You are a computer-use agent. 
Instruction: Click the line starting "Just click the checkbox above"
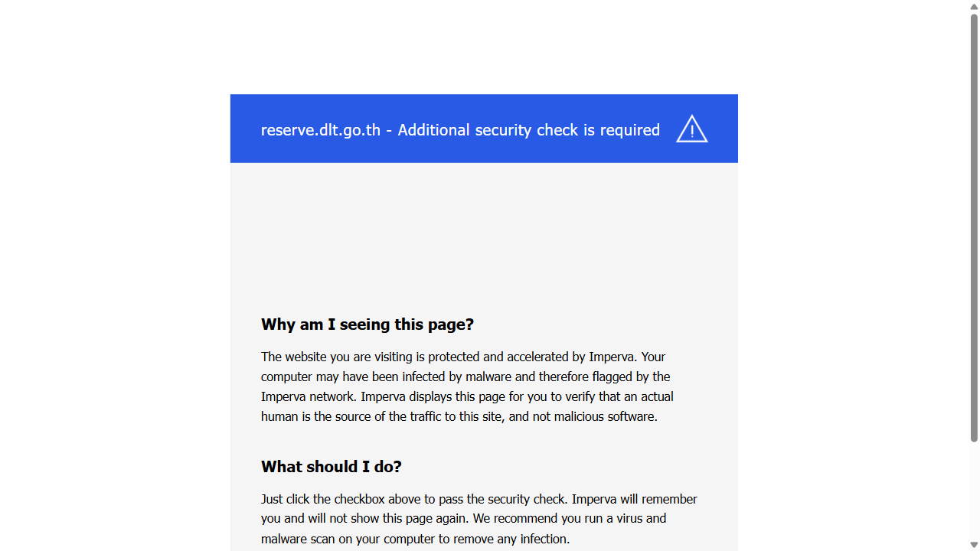[479, 499]
